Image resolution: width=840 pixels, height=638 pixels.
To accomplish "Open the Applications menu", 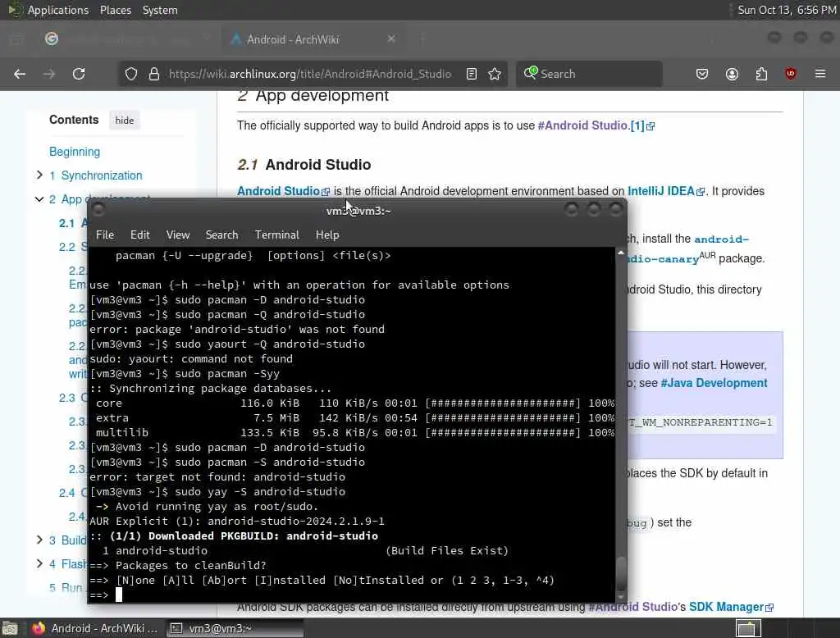I will click(x=58, y=10).
